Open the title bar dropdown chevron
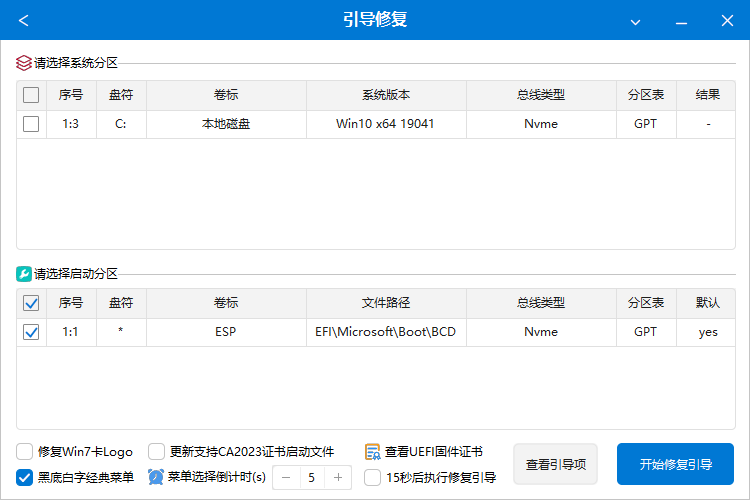Screen dimensions: 750x500 point(635,22)
